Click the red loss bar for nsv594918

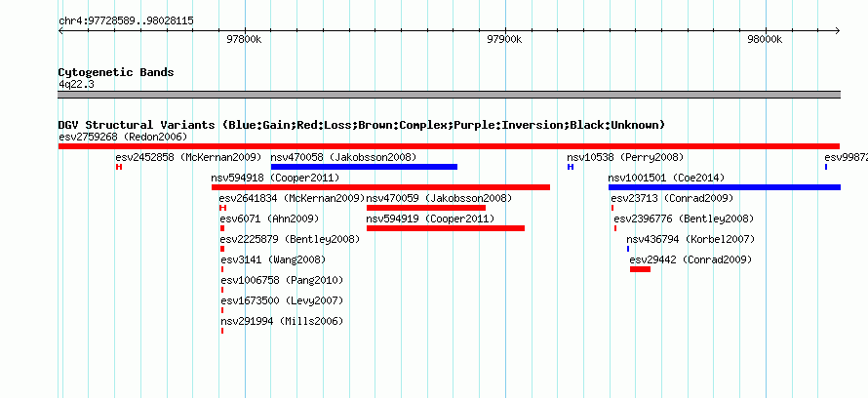(381, 187)
